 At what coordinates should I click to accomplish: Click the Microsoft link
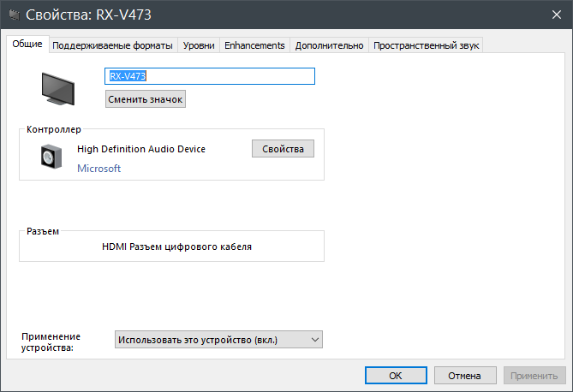point(99,169)
